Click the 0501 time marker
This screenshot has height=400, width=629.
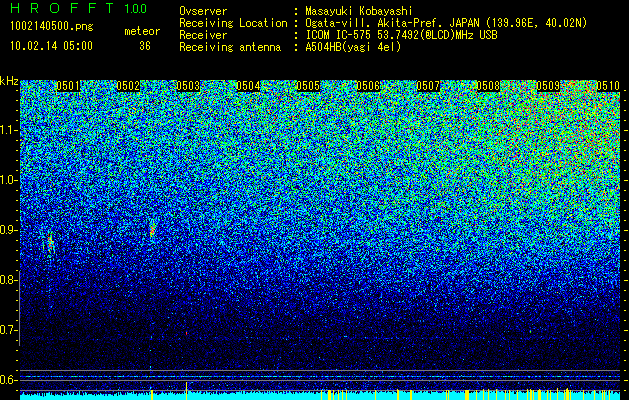point(68,86)
